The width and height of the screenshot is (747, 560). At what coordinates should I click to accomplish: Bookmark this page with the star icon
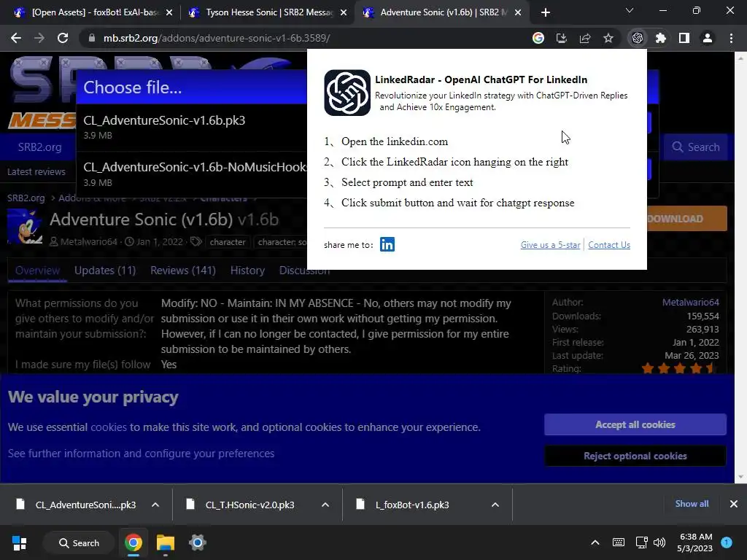pos(608,38)
